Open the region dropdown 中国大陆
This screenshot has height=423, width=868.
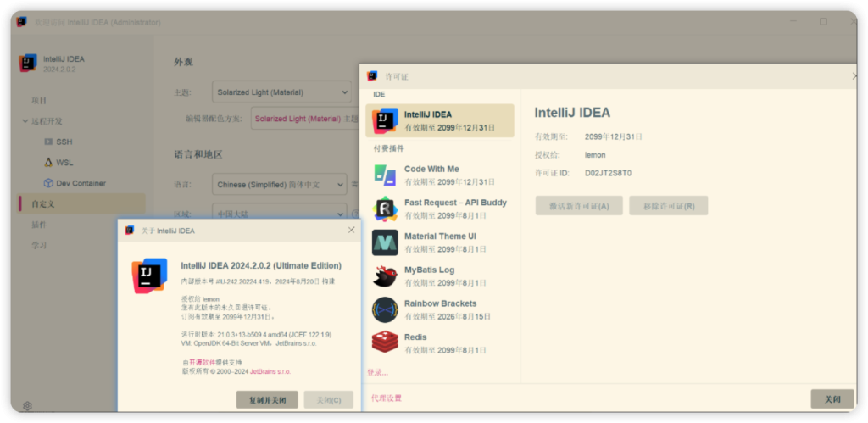point(280,214)
